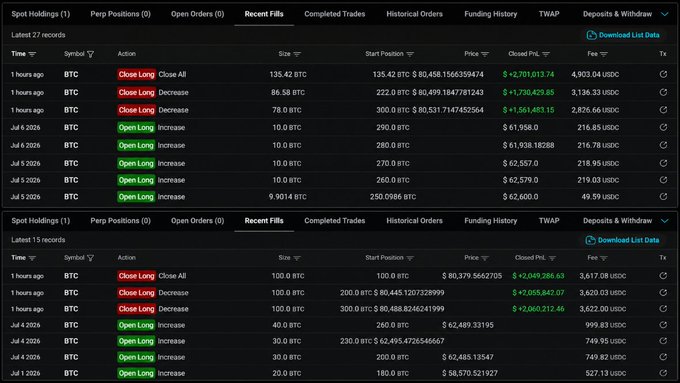Select Recent Fills tab in 15 records panel
Image resolution: width=680 pixels, height=383 pixels.
tap(264, 220)
